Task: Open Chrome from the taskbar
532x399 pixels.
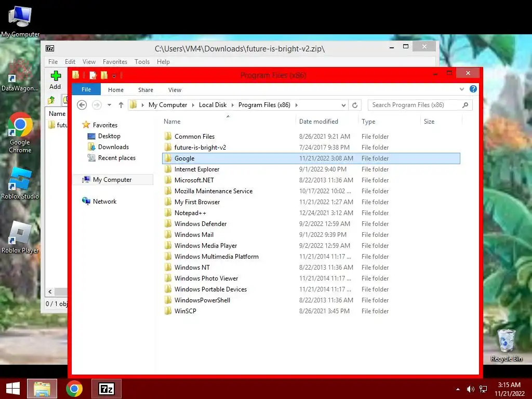Action: coord(74,389)
